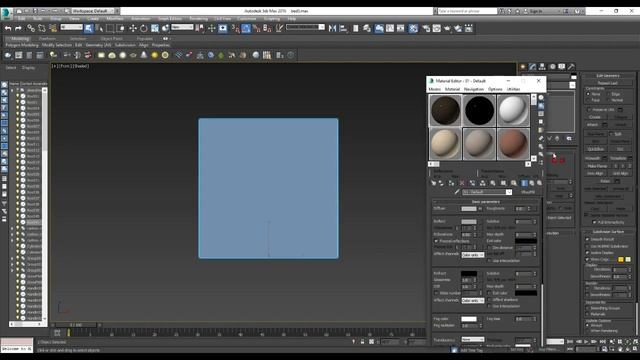The width and height of the screenshot is (640, 360).
Task: Click the VRayMtl material type button
Action: [x=528, y=192]
